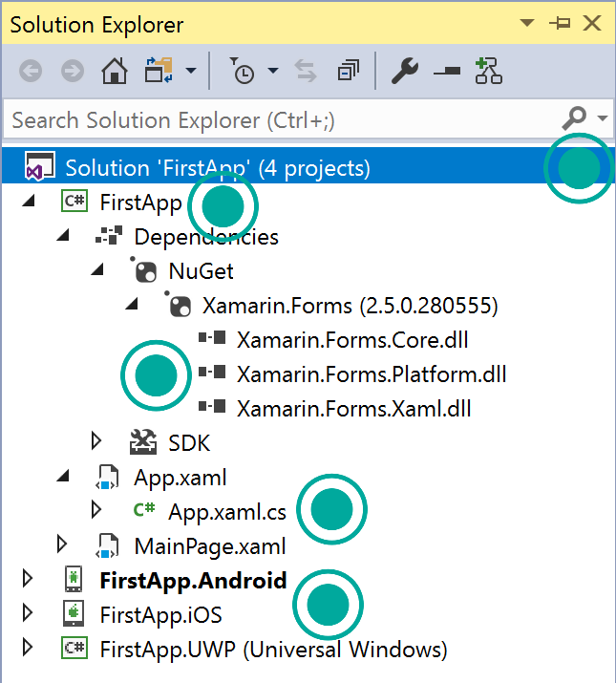The height and width of the screenshot is (683, 616).
Task: Select the MainPage.xaml file
Action: coord(209,546)
